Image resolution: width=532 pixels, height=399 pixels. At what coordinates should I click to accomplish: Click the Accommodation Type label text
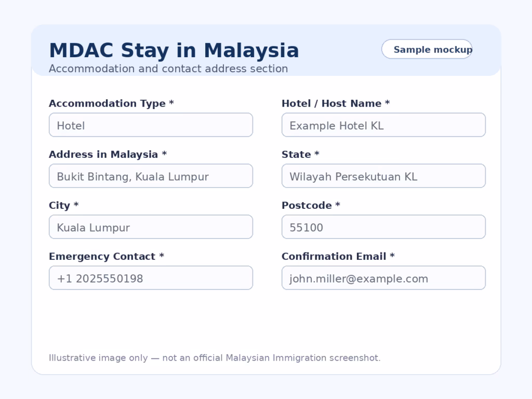click(111, 103)
